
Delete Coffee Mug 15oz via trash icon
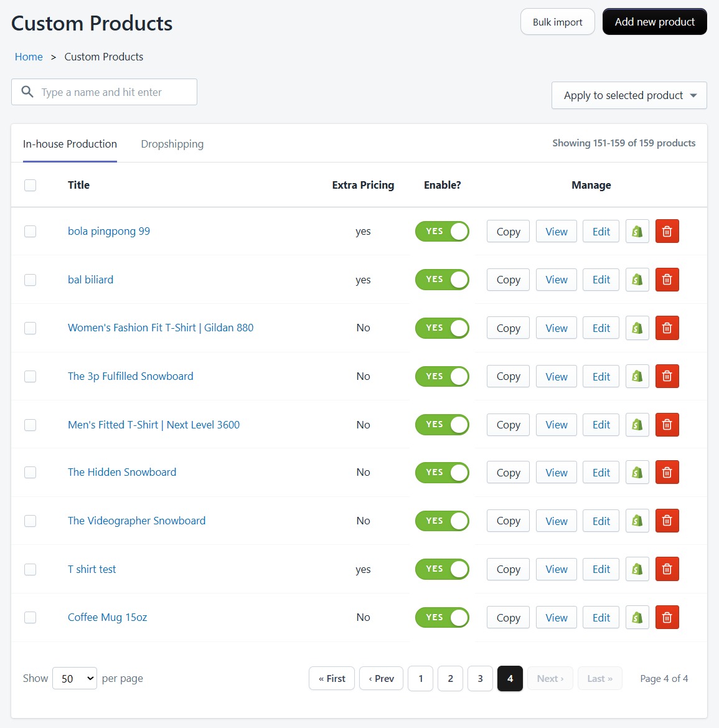667,617
